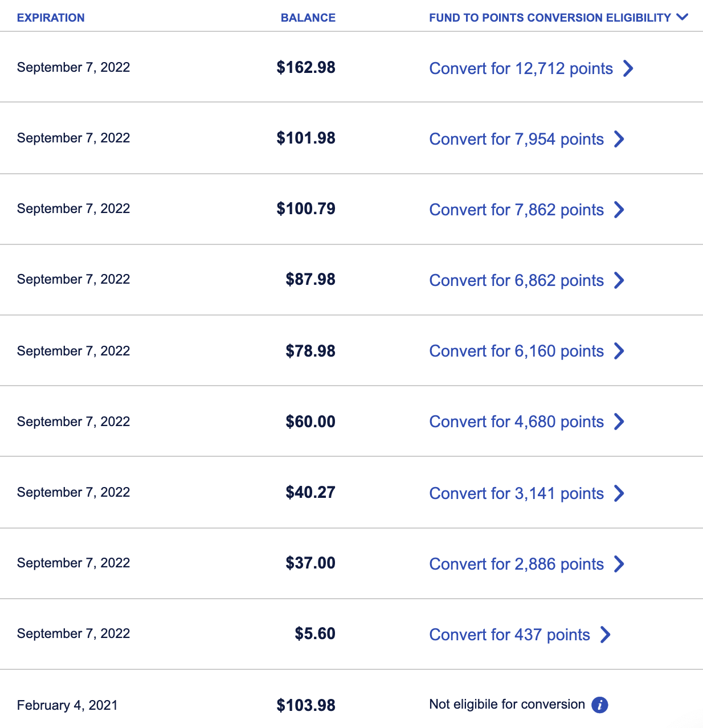Expand the Fund to Points Conversion Eligibility chevron

point(682,17)
